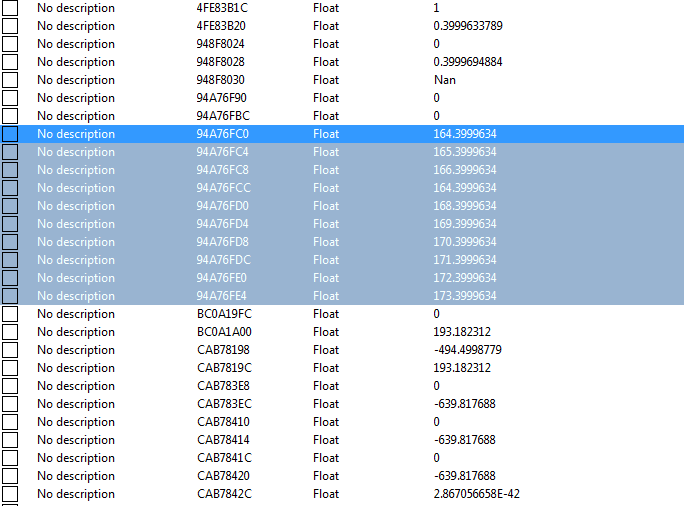This screenshot has width=684, height=506.
Task: Check the box on the 94A76FD0 row
Action: pos(10,206)
